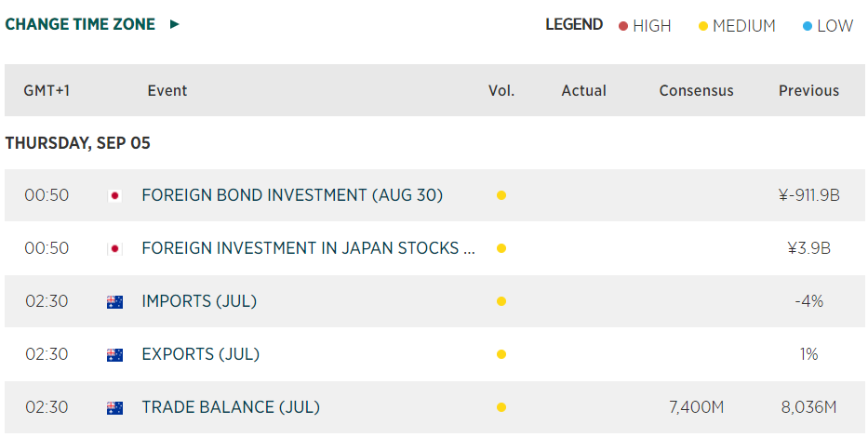This screenshot has width=868, height=437.
Task: Click Japan flag beside Foreign Investment in Japan Stocks
Action: (114, 248)
